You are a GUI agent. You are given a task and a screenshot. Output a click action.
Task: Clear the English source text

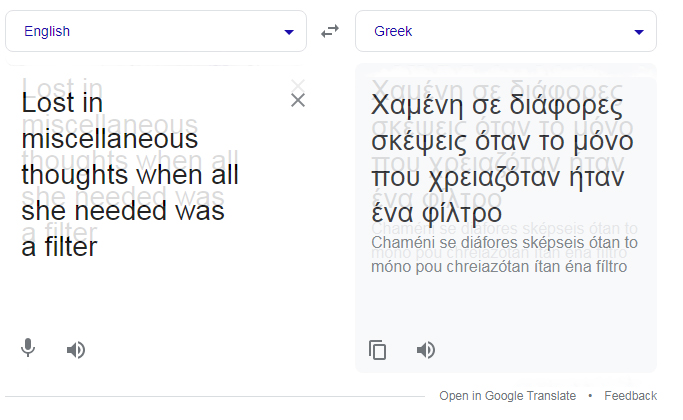297,100
